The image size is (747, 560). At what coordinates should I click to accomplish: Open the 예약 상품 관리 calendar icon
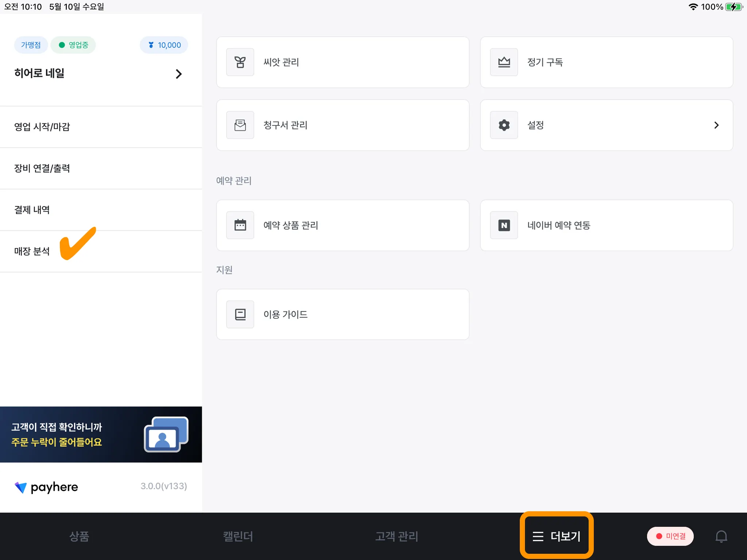[240, 225]
